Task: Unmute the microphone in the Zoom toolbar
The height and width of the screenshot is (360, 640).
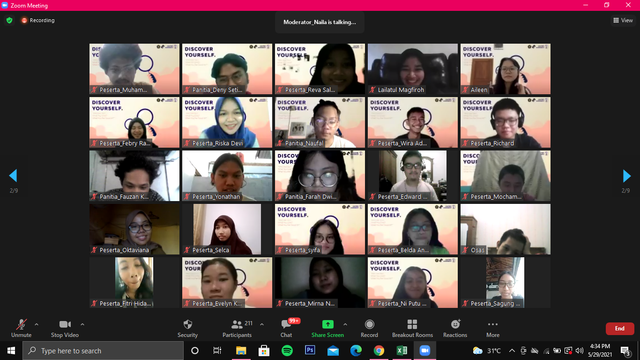Action: 21,328
